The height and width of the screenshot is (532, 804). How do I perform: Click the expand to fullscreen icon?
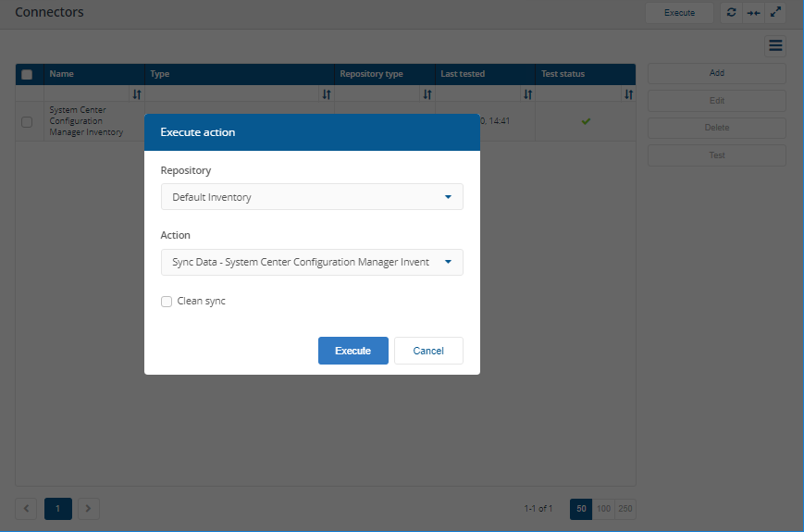(776, 13)
